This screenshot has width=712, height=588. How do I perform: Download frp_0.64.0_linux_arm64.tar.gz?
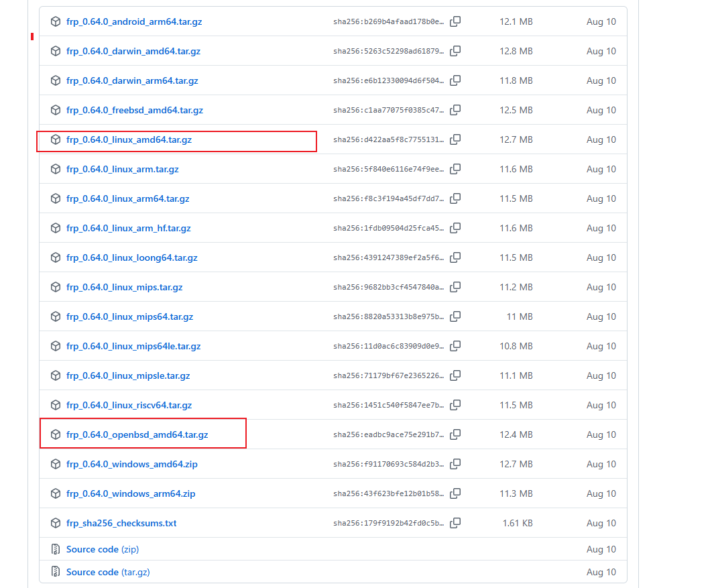(127, 198)
